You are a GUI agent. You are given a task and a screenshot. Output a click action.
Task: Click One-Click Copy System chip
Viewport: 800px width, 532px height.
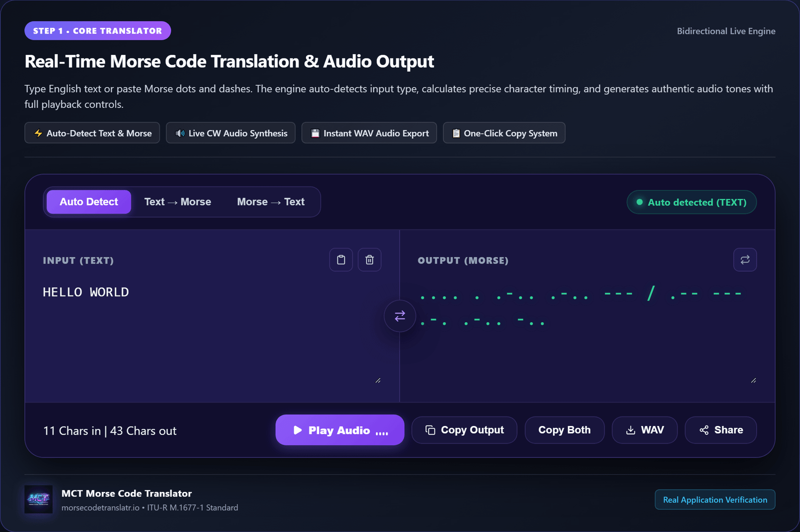[504, 133]
